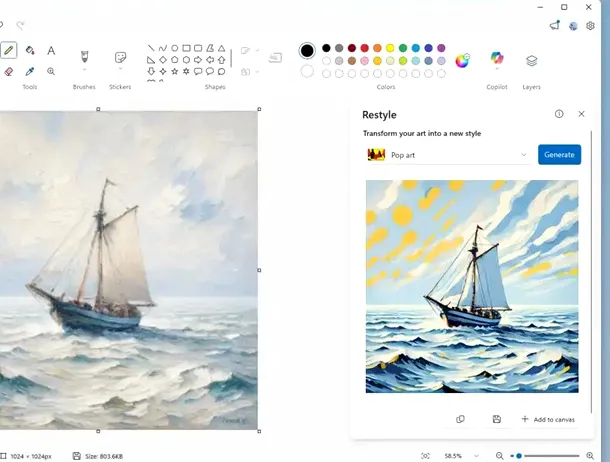This screenshot has height=462, width=610.
Task: Pick the red color swatch
Action: (x=365, y=48)
